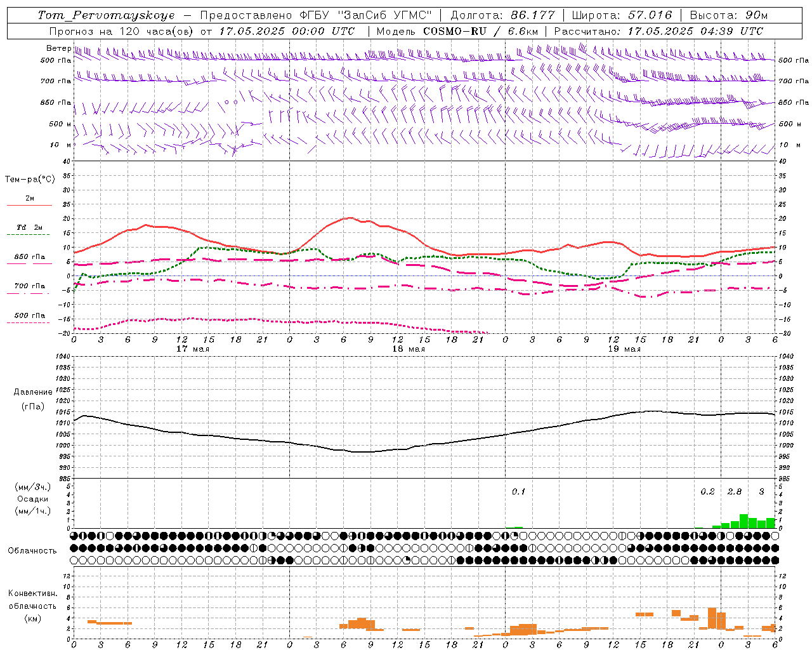Click the 0.2 precipitation amount value
The image size is (812, 650).
coord(707,491)
